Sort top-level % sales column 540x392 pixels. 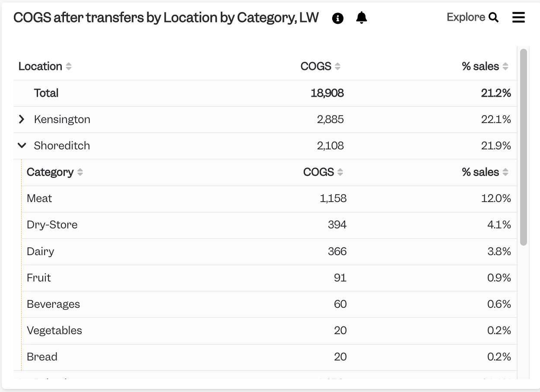505,66
